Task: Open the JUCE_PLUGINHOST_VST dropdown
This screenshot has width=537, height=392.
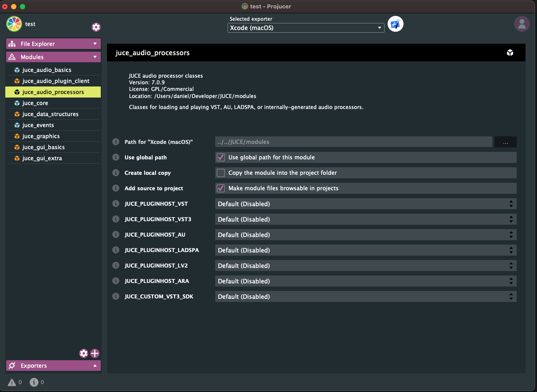Action: point(366,204)
